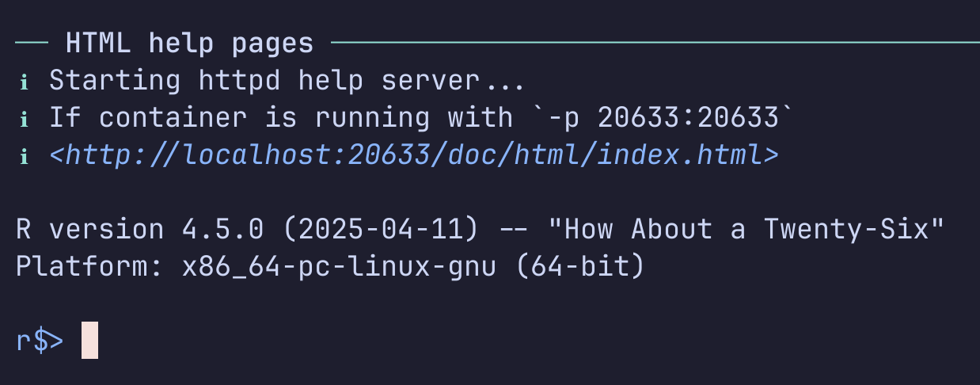
Task: Click the horizontal rule right of the header
Action: 655,43
